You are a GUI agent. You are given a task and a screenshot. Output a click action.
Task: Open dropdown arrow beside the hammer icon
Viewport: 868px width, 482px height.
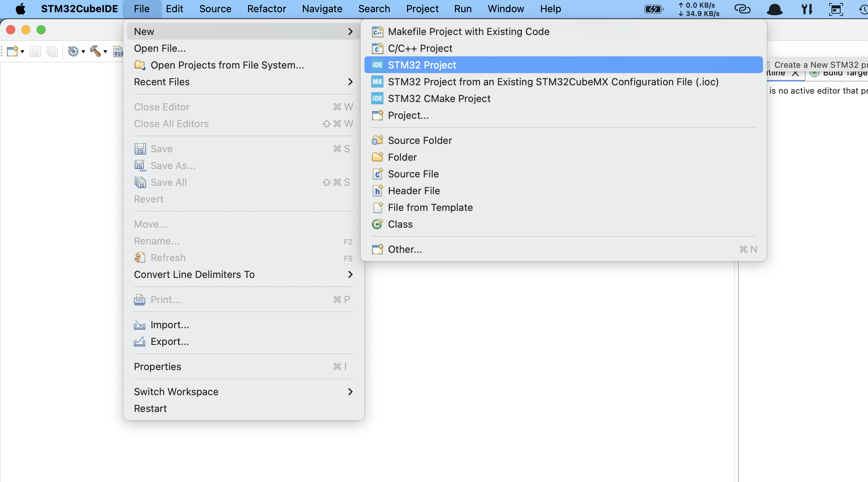coord(105,51)
